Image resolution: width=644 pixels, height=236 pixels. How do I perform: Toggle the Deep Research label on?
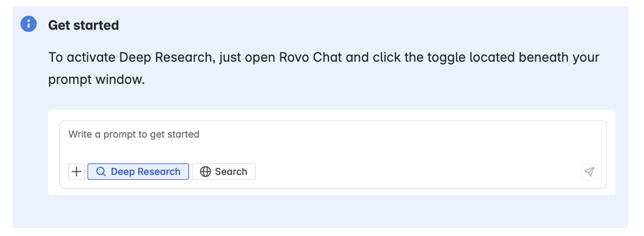[x=145, y=172]
